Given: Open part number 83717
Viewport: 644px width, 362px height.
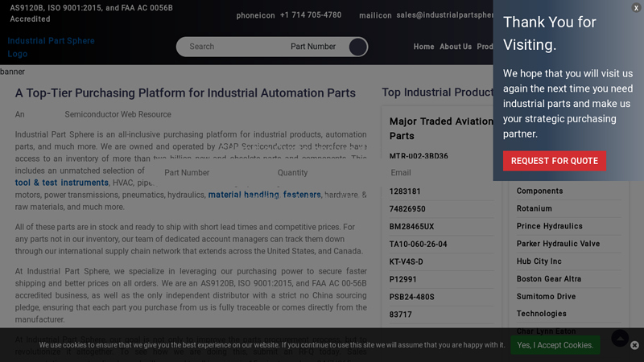Looking at the screenshot, I should click(x=400, y=315).
